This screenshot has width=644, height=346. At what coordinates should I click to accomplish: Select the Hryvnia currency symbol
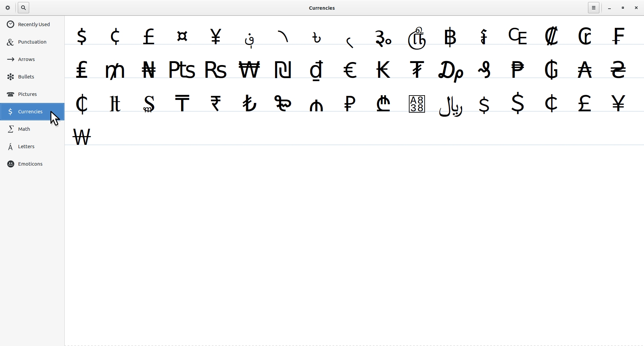pyautogui.click(x=619, y=70)
